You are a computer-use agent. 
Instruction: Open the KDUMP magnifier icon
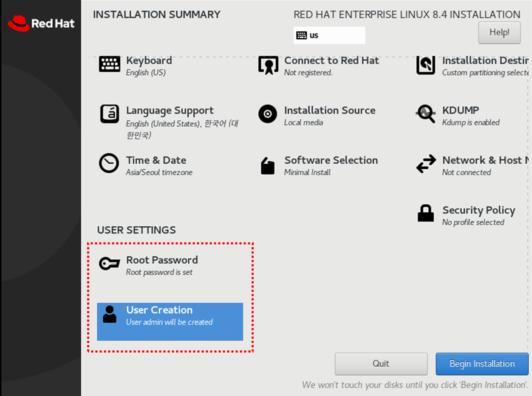click(x=426, y=114)
